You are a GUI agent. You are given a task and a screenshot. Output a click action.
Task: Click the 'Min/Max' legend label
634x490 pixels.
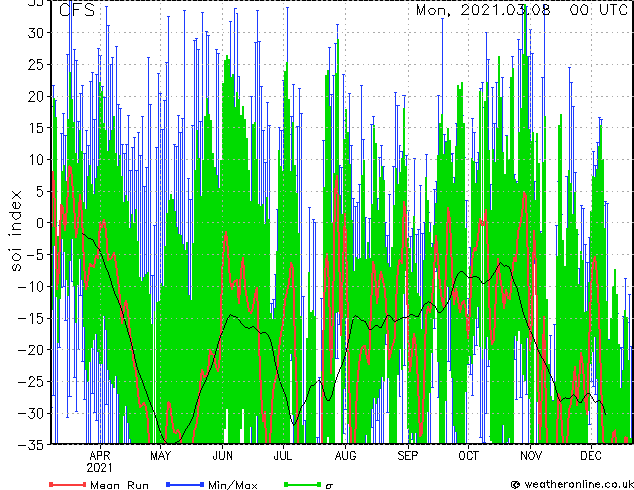click(233, 485)
